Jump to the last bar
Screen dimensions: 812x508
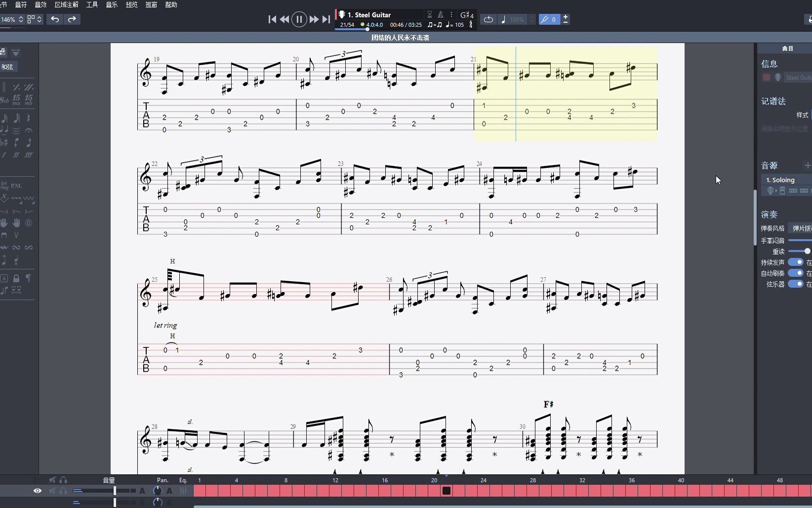click(x=326, y=19)
